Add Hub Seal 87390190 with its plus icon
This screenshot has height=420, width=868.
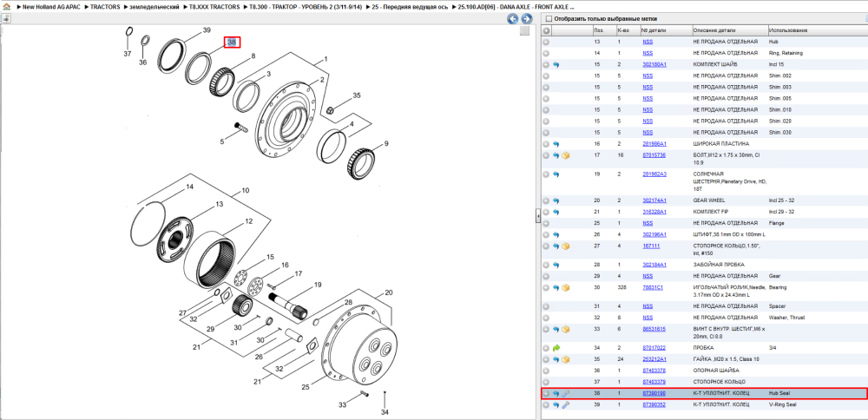point(546,394)
